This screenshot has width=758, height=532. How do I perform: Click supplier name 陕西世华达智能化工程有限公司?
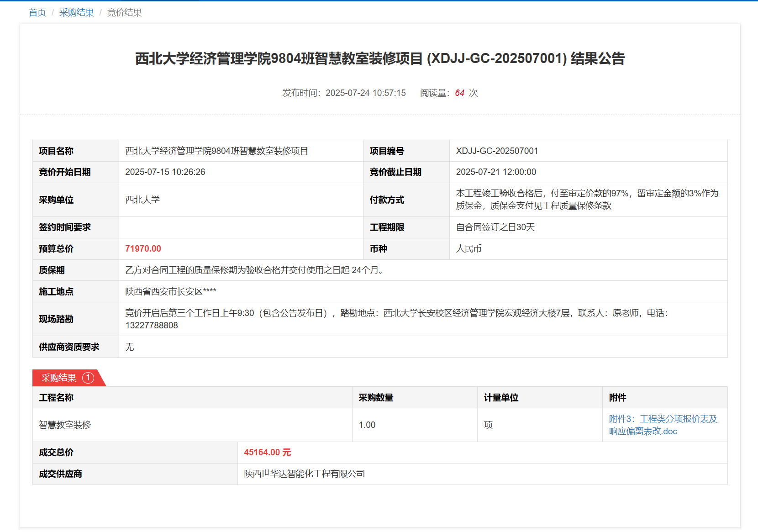point(304,474)
